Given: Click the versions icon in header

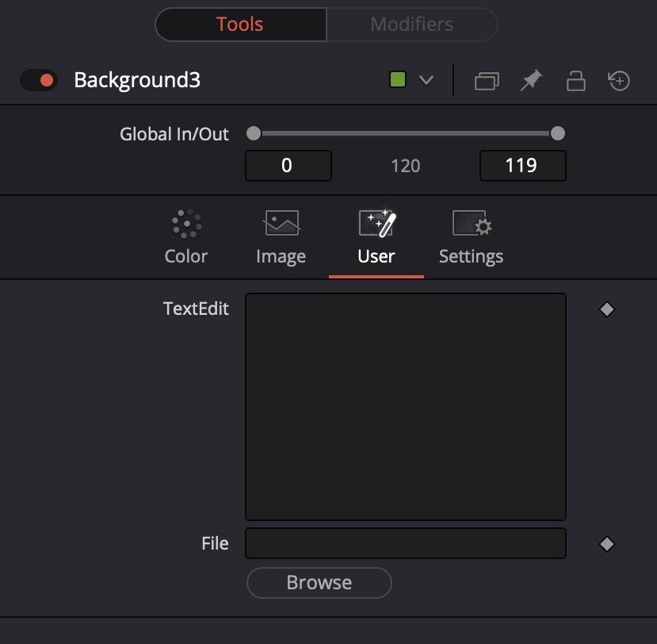Looking at the screenshot, I should tap(487, 81).
